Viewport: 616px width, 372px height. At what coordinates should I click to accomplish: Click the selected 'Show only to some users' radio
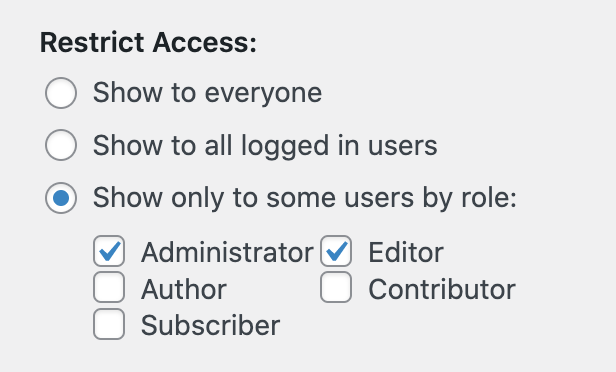[61, 198]
